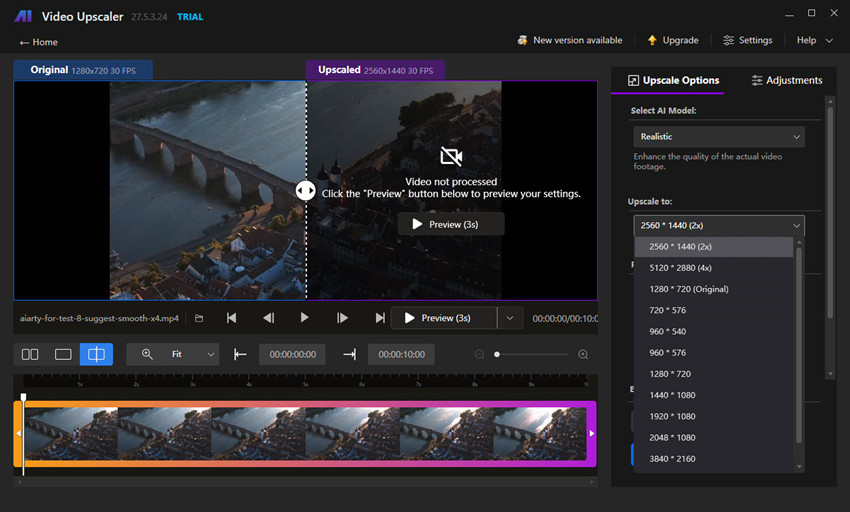Click the Upgrade button
This screenshot has width=850, height=512.
click(673, 40)
